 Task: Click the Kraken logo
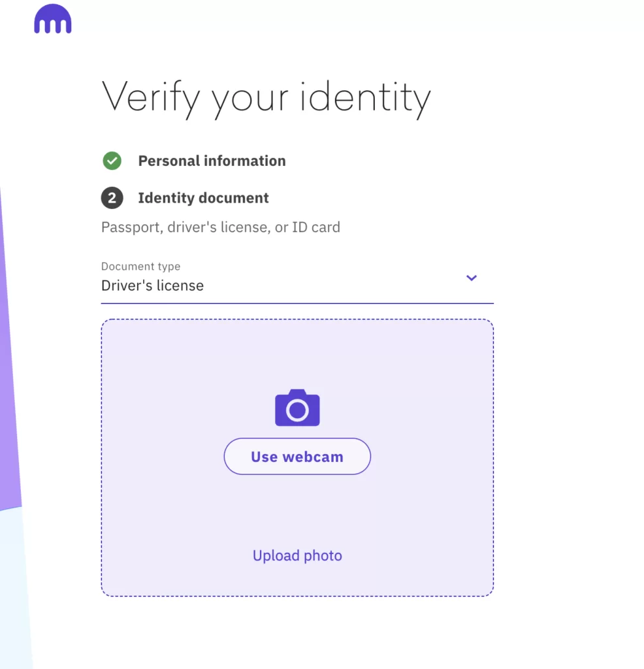coord(52,19)
